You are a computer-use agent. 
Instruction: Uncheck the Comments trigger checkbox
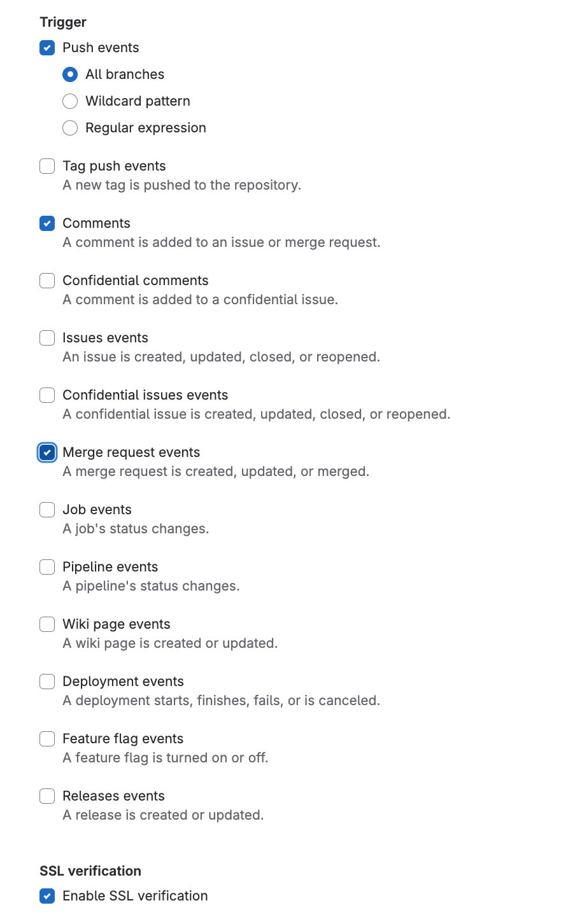pyautogui.click(x=47, y=223)
